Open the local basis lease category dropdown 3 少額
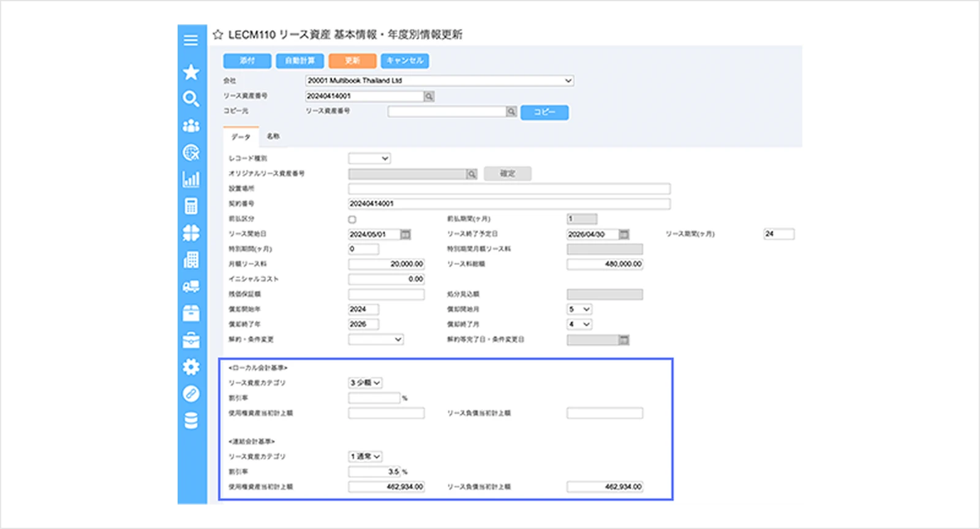 pyautogui.click(x=366, y=383)
